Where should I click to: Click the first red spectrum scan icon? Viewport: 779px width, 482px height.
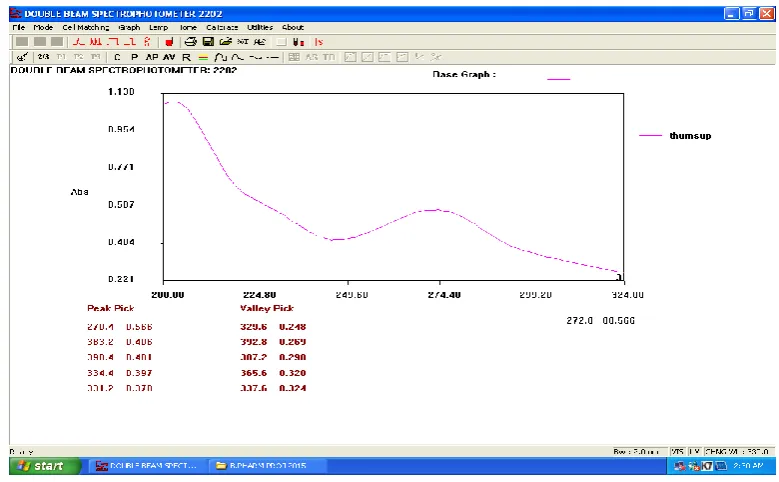(x=78, y=42)
